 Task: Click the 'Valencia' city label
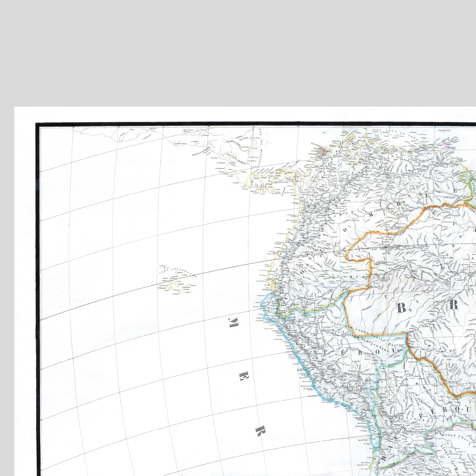(384, 153)
